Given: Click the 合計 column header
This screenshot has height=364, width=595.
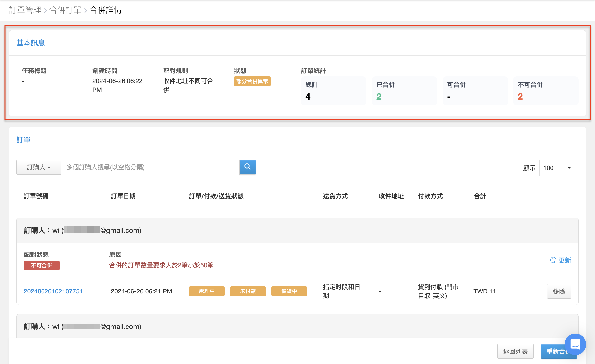Looking at the screenshot, I should (480, 196).
